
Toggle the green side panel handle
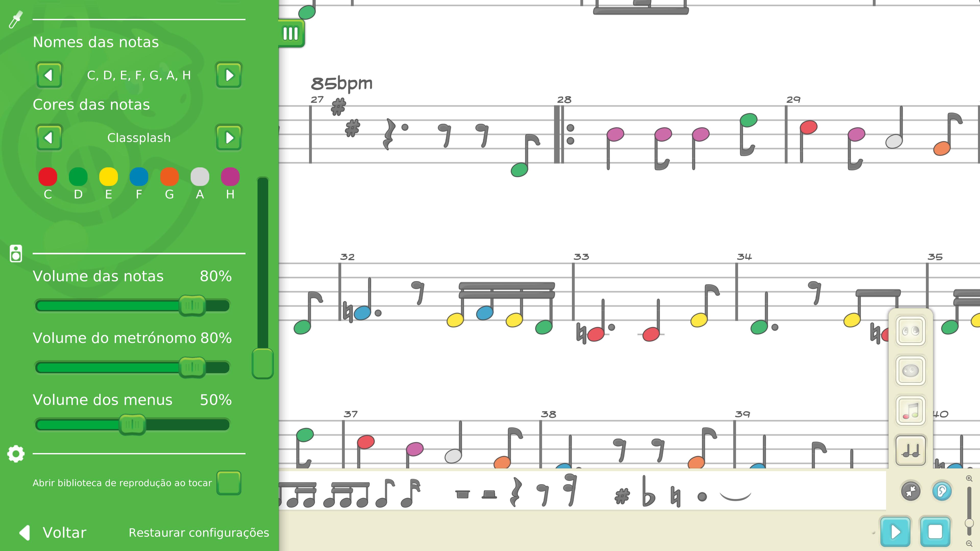291,33
